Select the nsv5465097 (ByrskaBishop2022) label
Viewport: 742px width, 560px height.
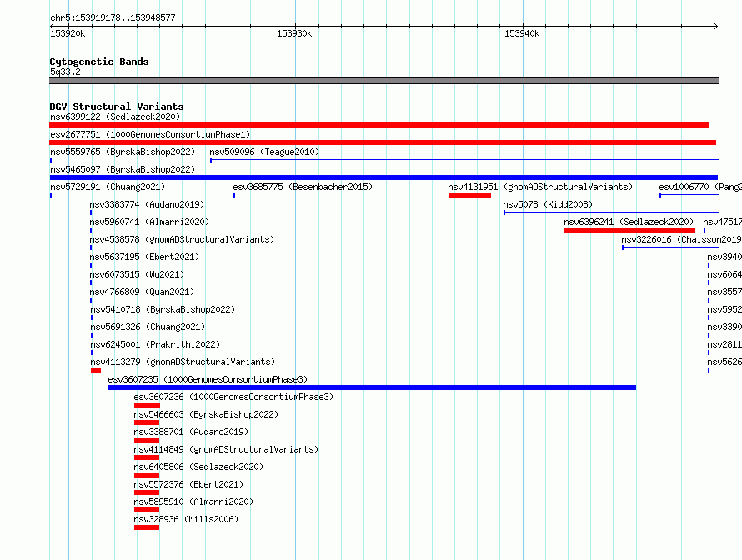tap(123, 169)
